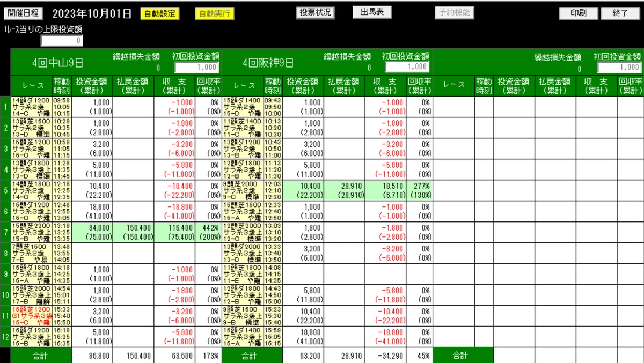The image size is (644, 363).
Task: Select row number 5 on the left edge
Action: (5, 190)
